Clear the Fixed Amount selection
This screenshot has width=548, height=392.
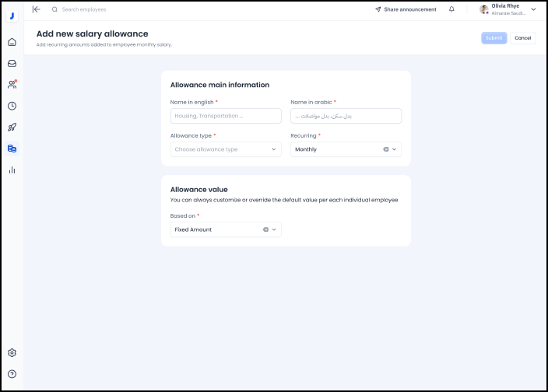[x=265, y=229]
